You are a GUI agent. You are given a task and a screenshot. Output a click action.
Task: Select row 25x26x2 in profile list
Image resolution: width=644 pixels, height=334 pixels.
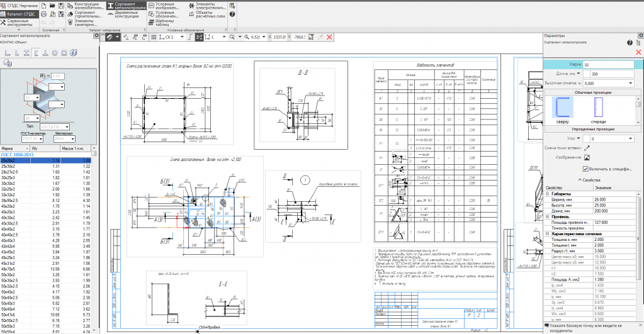(x=45, y=160)
